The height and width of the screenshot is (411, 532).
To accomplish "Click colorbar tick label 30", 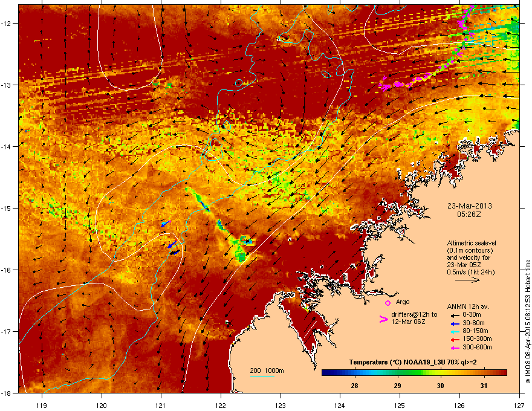I will coord(440,386).
